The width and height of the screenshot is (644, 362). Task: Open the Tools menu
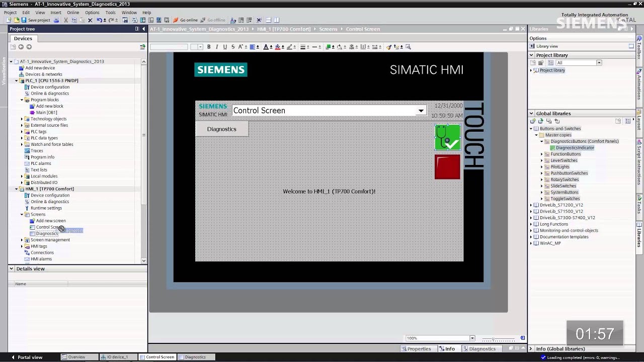(111, 13)
